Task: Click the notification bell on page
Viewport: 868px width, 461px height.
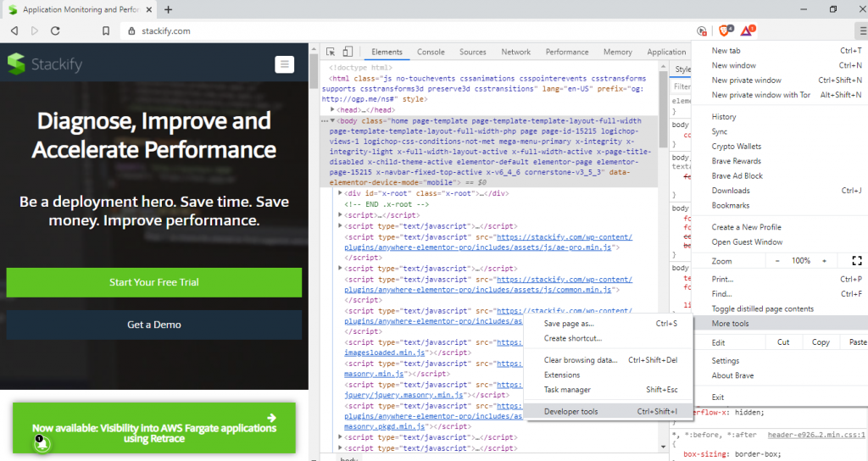Action: coord(42,442)
